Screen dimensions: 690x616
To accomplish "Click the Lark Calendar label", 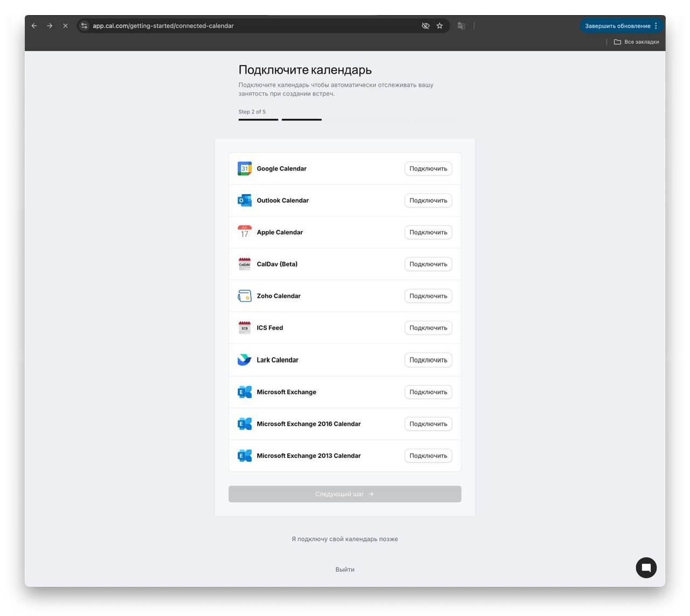I will coord(278,360).
